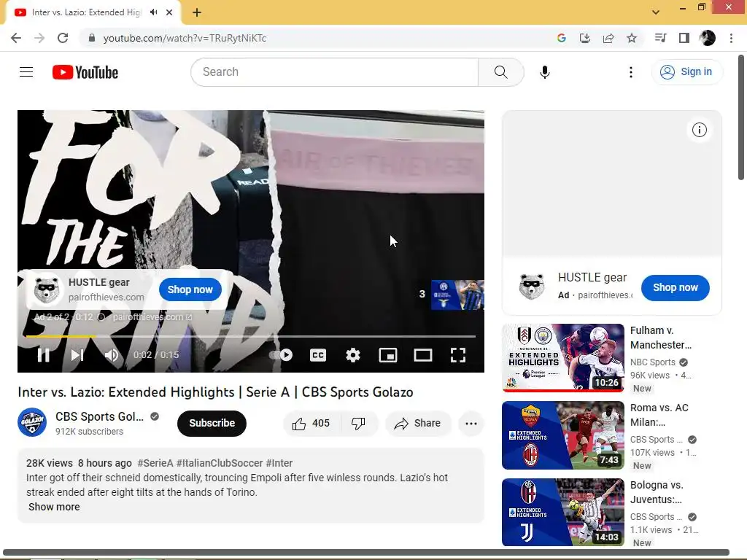
Task: Open Roma vs. AC Milan video thumbnail
Action: click(x=563, y=435)
